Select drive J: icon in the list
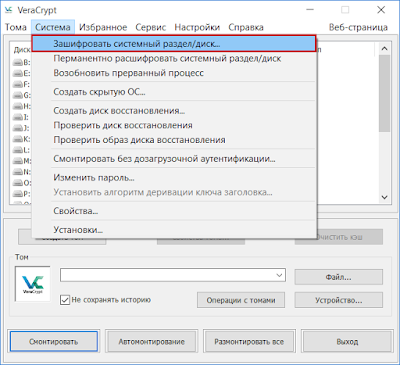Screen dimensions: 400x365 coord(18,128)
